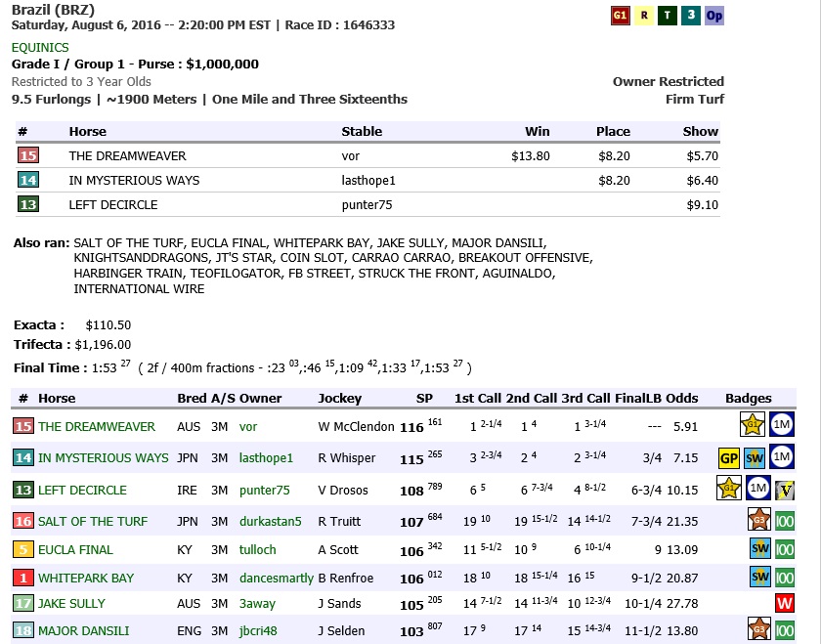Viewport: 821px width, 644px height.
Task: Click THE DREAMWEAVER's 1M badge
Action: pos(782,424)
